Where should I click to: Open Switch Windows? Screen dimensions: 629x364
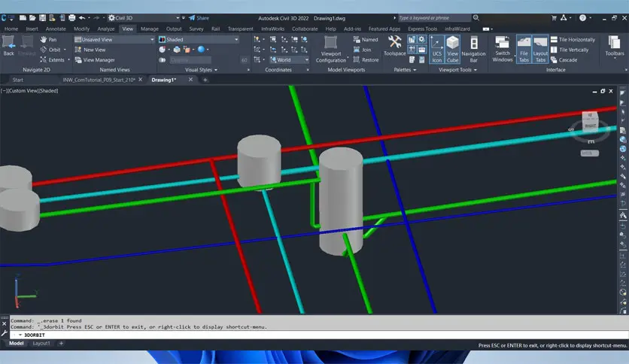click(503, 49)
